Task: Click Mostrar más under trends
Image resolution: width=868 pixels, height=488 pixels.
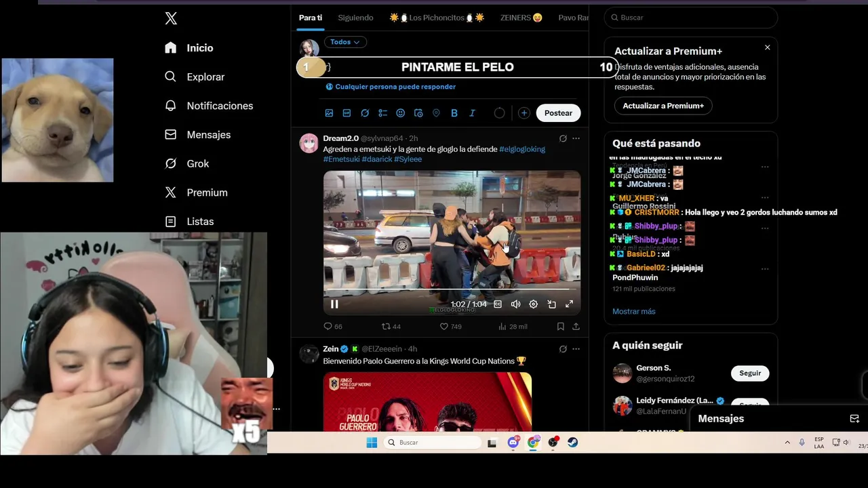Action: click(634, 312)
